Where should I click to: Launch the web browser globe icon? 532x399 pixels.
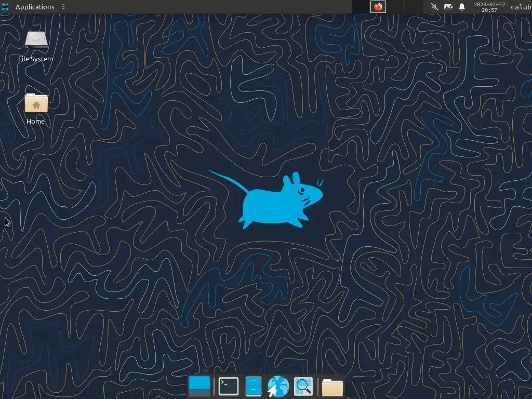coord(278,386)
